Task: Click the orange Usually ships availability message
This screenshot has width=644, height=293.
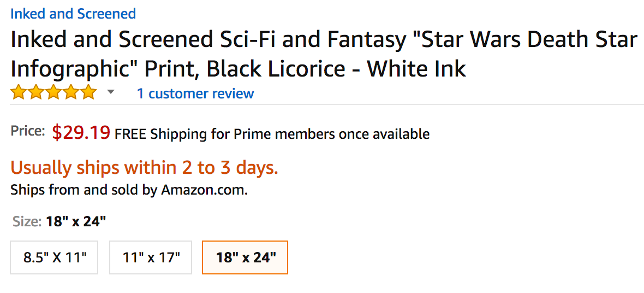Action: pyautogui.click(x=144, y=168)
